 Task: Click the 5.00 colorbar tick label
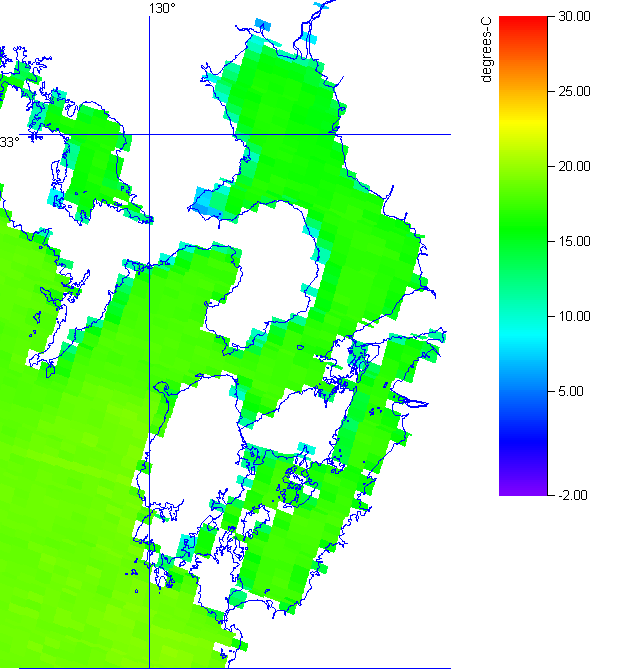click(x=571, y=391)
